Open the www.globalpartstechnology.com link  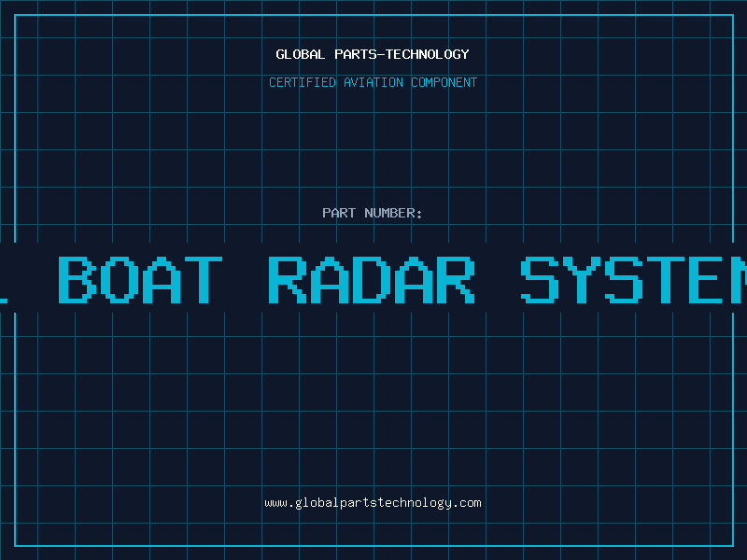[373, 503]
